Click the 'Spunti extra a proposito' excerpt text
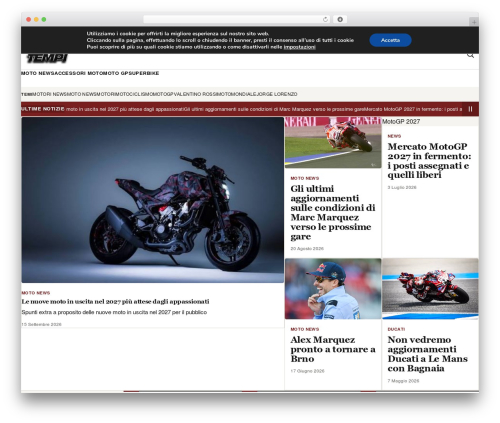The image size is (500, 423). [114, 312]
